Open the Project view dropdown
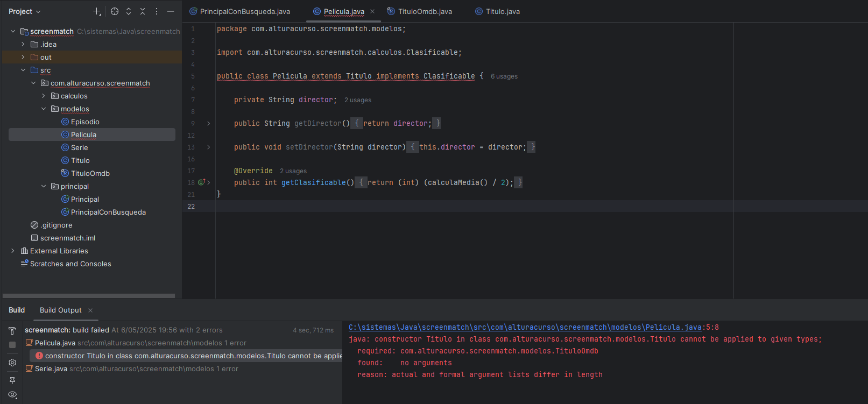 pyautogui.click(x=25, y=11)
